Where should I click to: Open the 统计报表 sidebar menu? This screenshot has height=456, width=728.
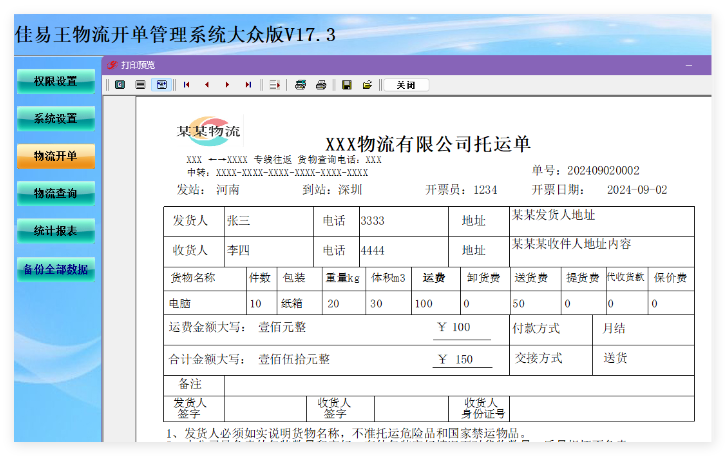56,231
